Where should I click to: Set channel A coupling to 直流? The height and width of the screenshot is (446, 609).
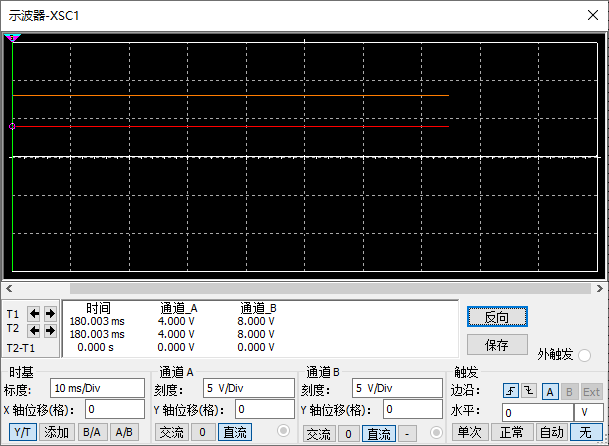(235, 432)
